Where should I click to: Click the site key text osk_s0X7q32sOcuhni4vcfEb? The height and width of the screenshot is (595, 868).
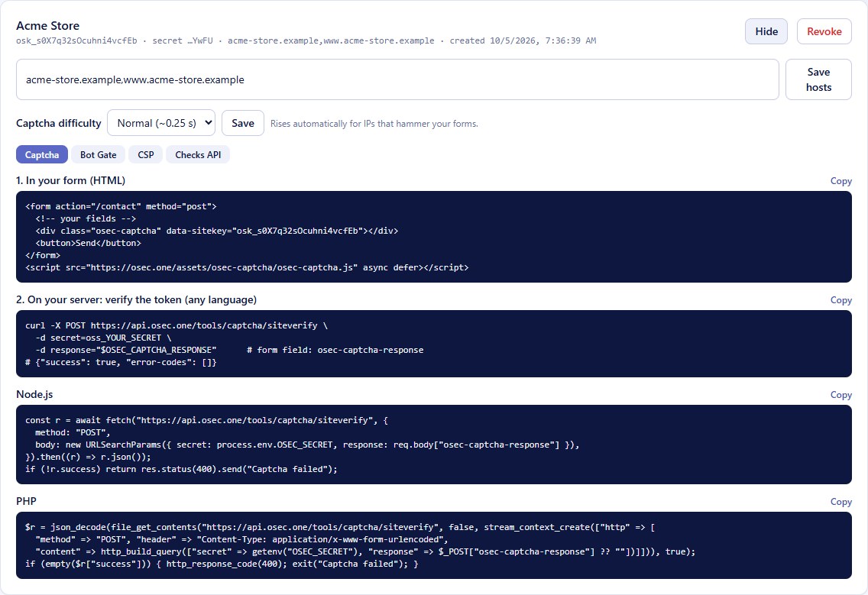click(x=76, y=41)
